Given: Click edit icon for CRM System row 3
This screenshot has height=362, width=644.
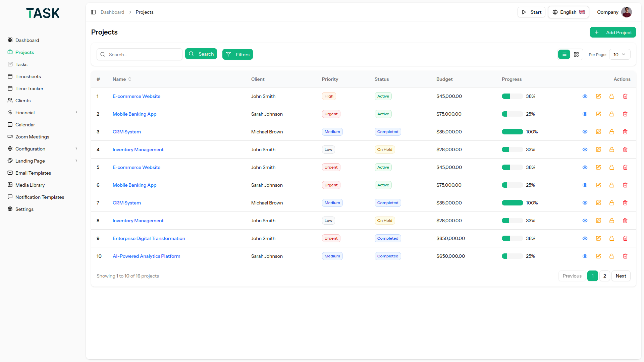Looking at the screenshot, I should (x=598, y=132).
